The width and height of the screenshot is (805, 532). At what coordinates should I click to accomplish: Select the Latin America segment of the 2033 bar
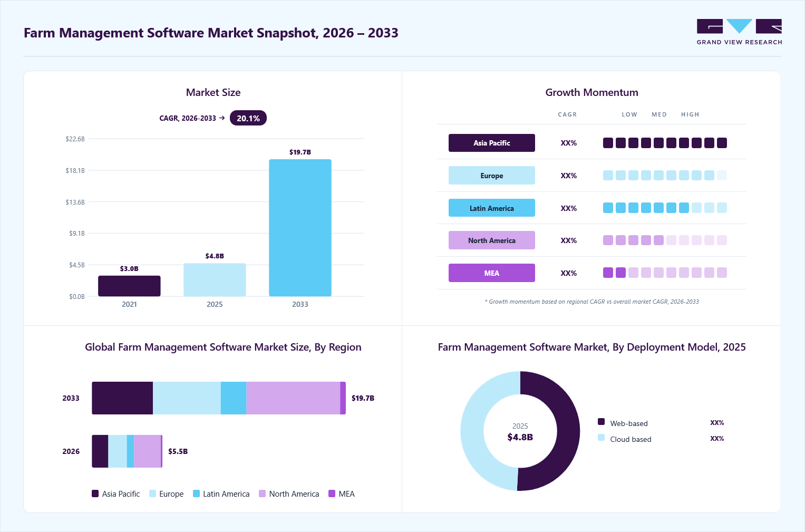[x=234, y=398]
